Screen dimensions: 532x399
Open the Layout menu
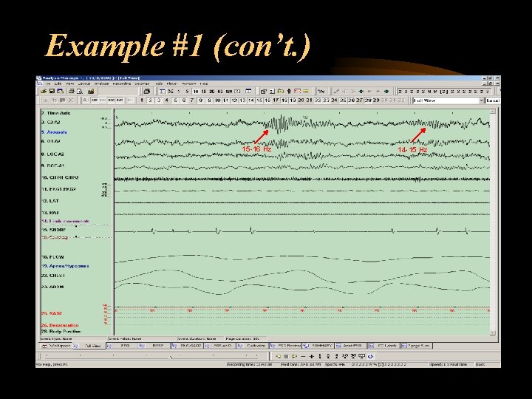[83, 83]
